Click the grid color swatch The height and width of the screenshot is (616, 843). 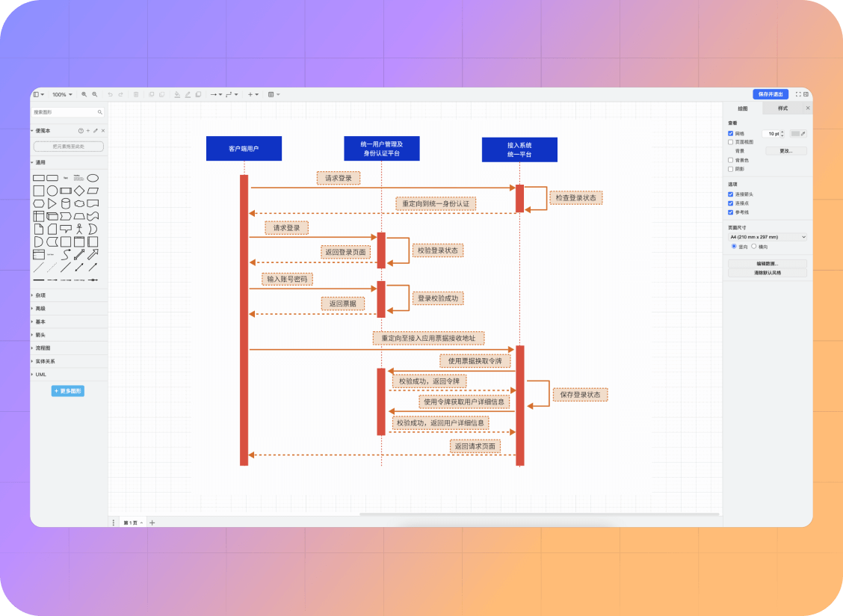(795, 134)
